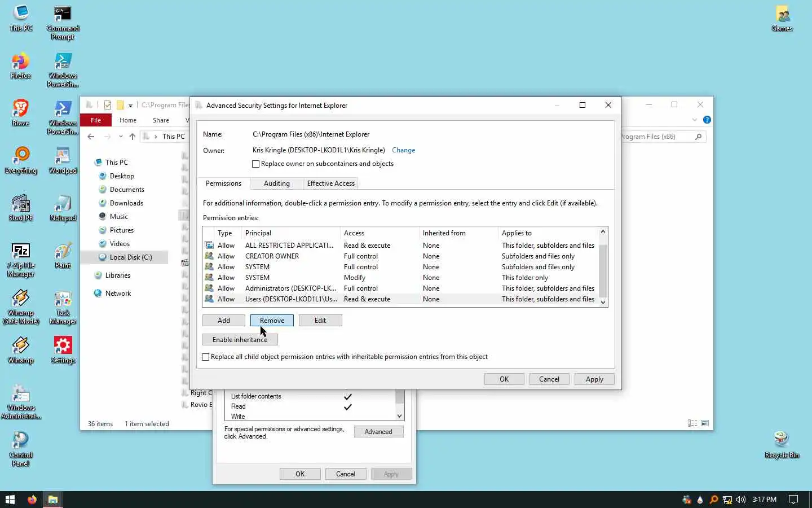Viewport: 812px width, 508px height.
Task: Open Firefox from the taskbar
Action: [32, 500]
